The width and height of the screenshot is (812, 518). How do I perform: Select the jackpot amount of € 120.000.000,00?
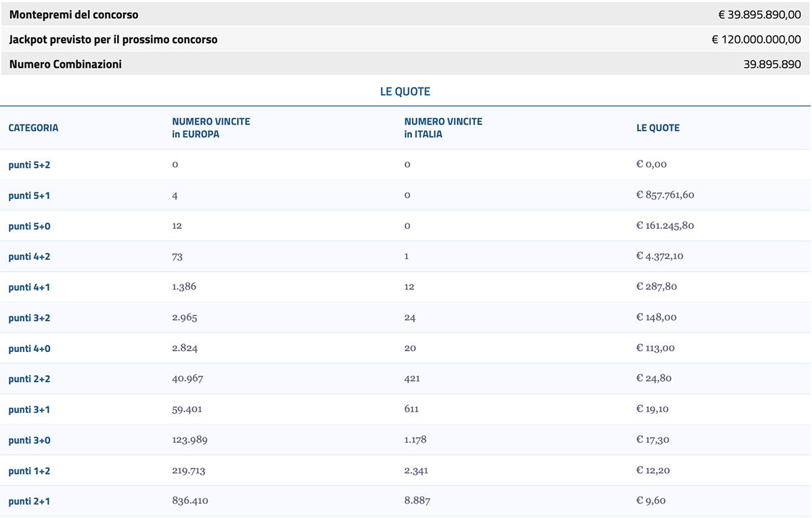(x=757, y=39)
